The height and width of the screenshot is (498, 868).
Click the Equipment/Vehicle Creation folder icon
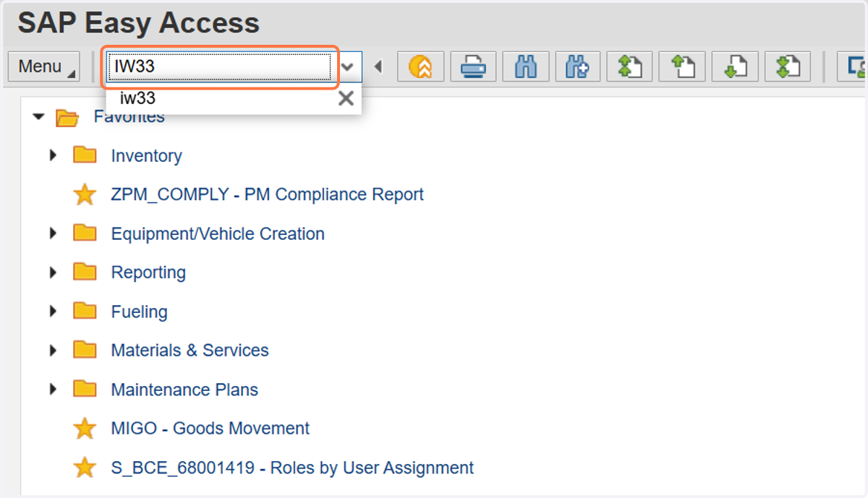[x=85, y=233]
